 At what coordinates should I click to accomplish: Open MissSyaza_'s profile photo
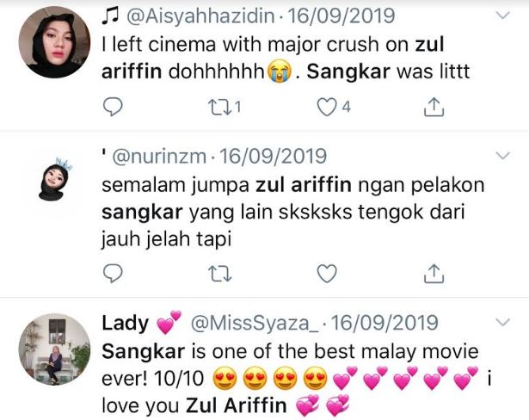(x=54, y=349)
